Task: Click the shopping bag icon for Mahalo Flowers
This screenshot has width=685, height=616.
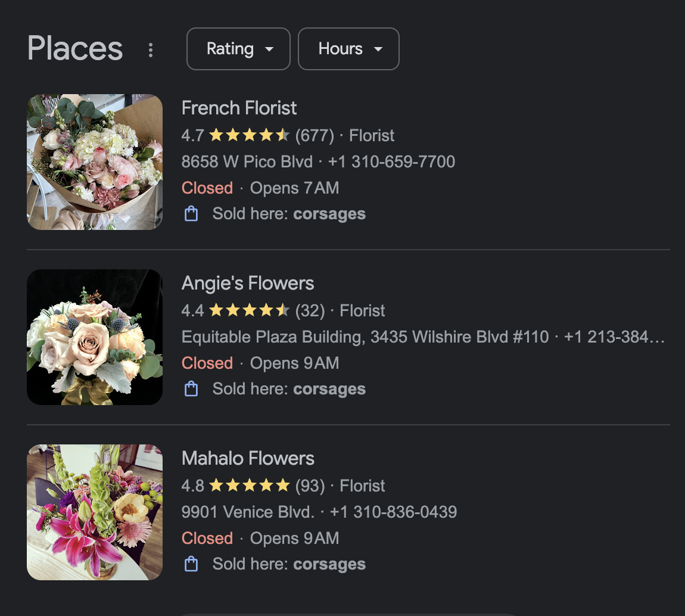Action: click(191, 563)
